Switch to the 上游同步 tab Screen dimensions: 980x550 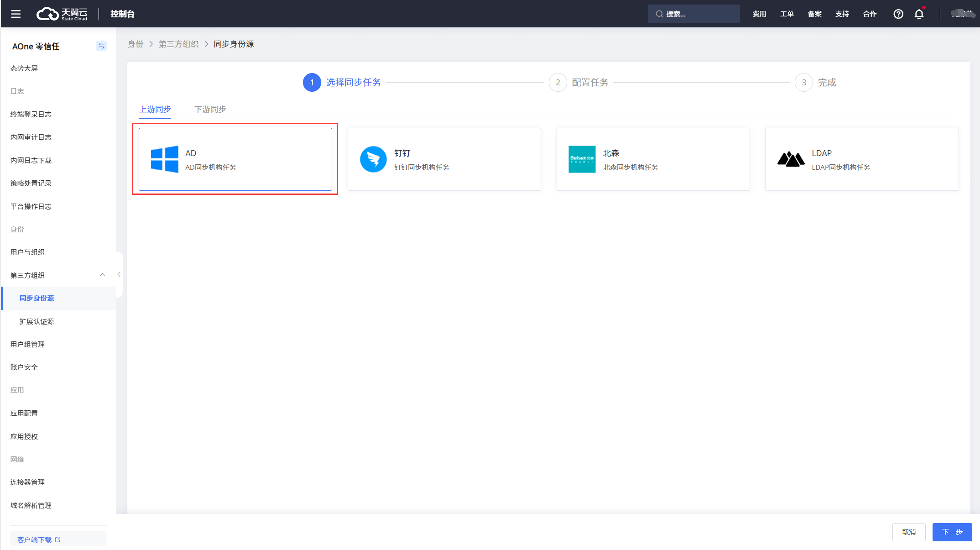coord(155,110)
